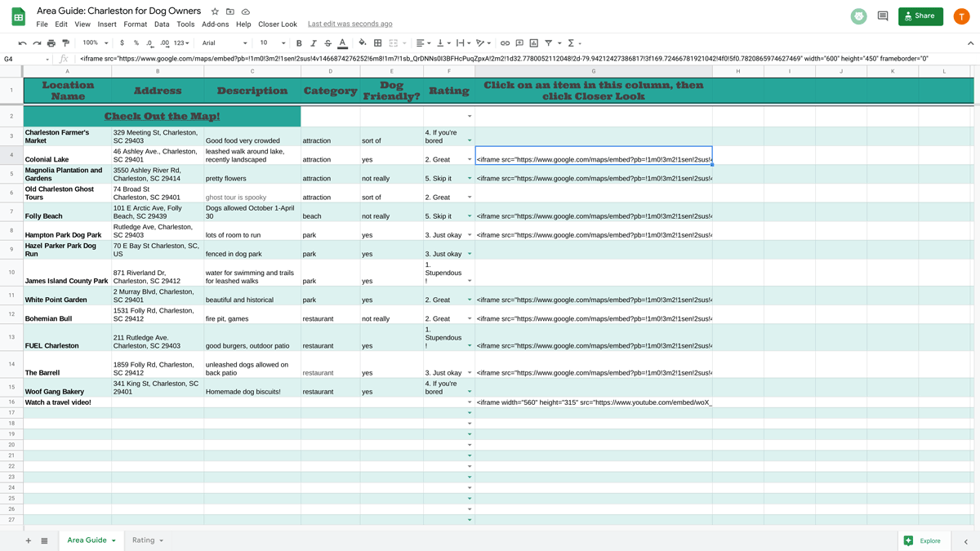Select the Paint format tool

pos(66,43)
